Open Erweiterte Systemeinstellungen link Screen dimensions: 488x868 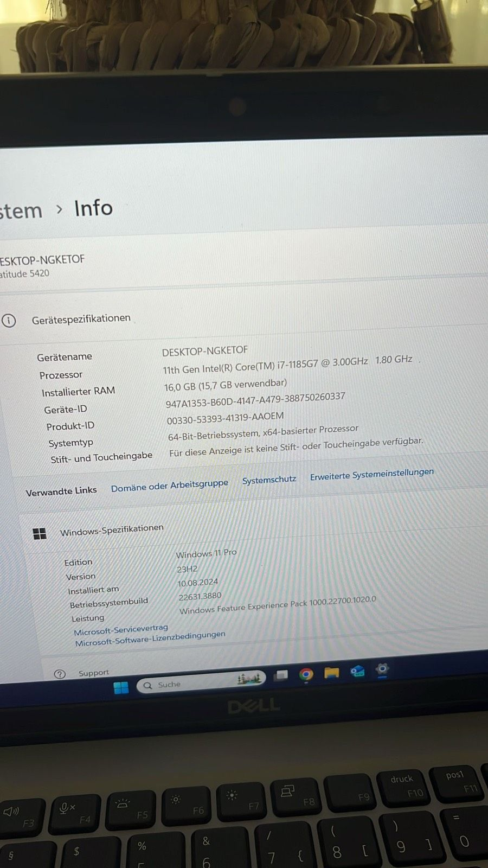tap(372, 474)
